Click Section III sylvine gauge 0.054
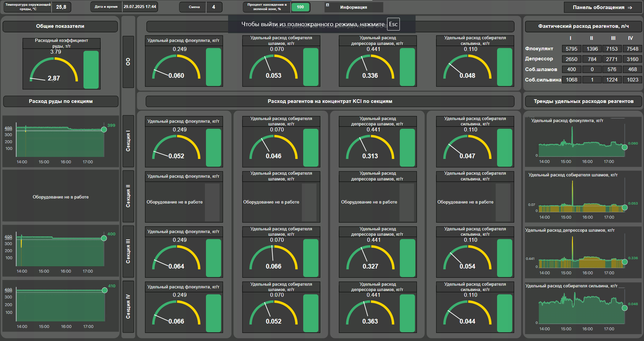The height and width of the screenshot is (341, 644). point(467,258)
